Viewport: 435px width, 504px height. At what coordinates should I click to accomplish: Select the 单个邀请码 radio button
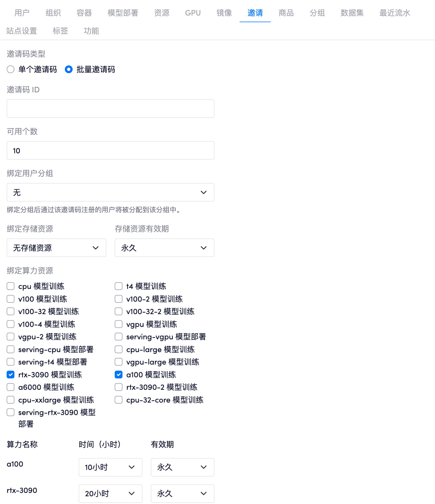11,69
